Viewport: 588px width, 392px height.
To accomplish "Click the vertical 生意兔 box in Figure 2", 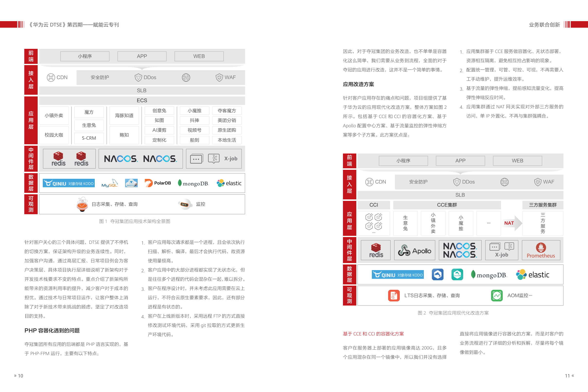I will 406,223.
